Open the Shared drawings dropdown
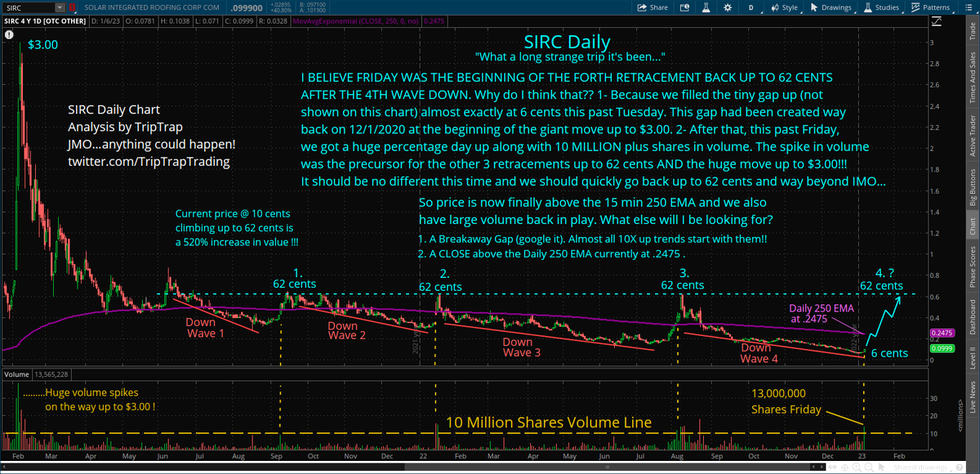 (x=922, y=467)
